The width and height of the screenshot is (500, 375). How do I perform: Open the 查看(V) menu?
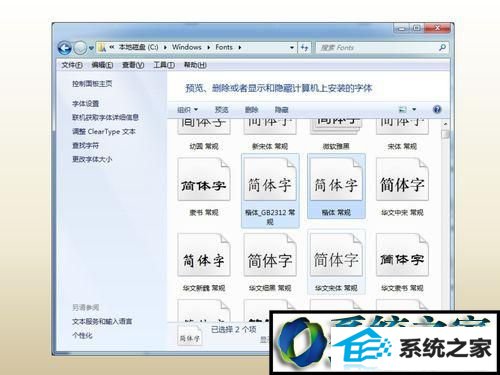(133, 65)
